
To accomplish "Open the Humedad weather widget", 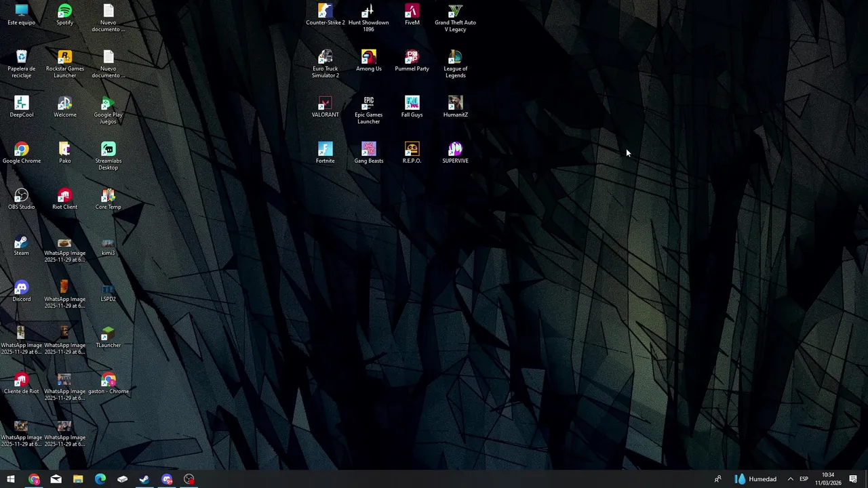I will tap(755, 479).
